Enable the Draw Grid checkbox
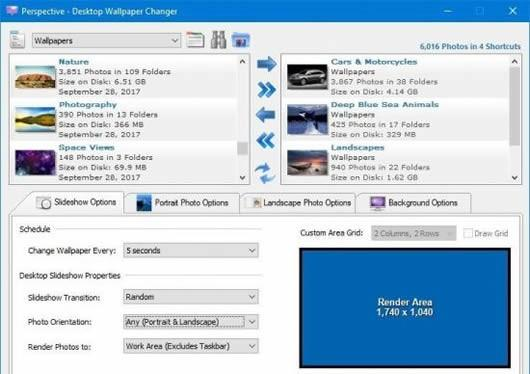The height and width of the screenshot is (374, 530). pyautogui.click(x=468, y=233)
